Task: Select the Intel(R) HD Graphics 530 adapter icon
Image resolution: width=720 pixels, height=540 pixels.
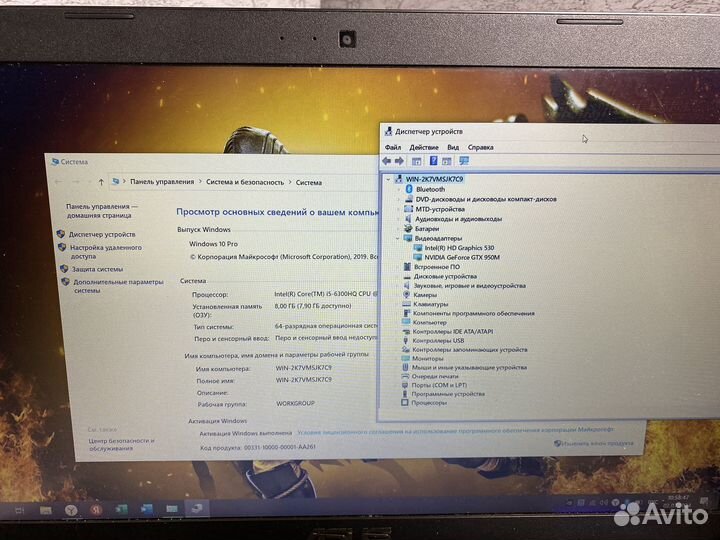Action: point(418,248)
